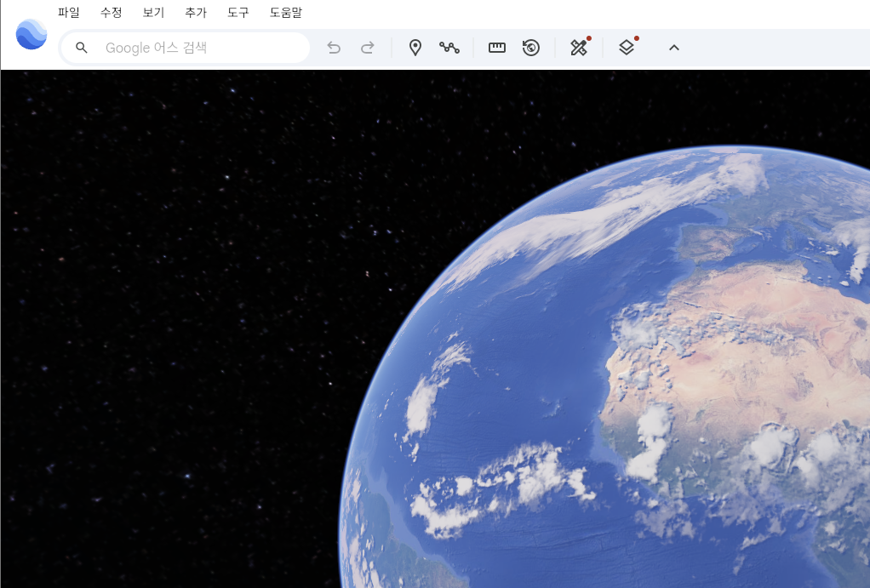870x588 pixels.
Task: Redo the action arrow
Action: click(367, 48)
